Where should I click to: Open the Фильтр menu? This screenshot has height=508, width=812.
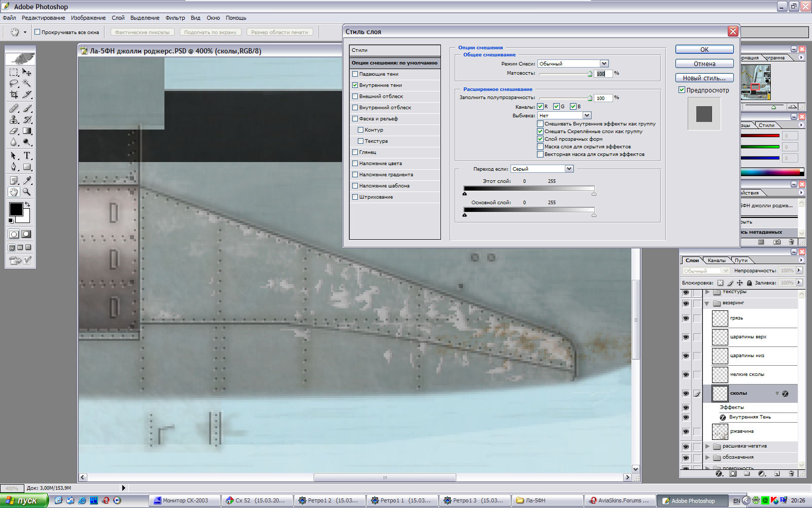[175, 18]
